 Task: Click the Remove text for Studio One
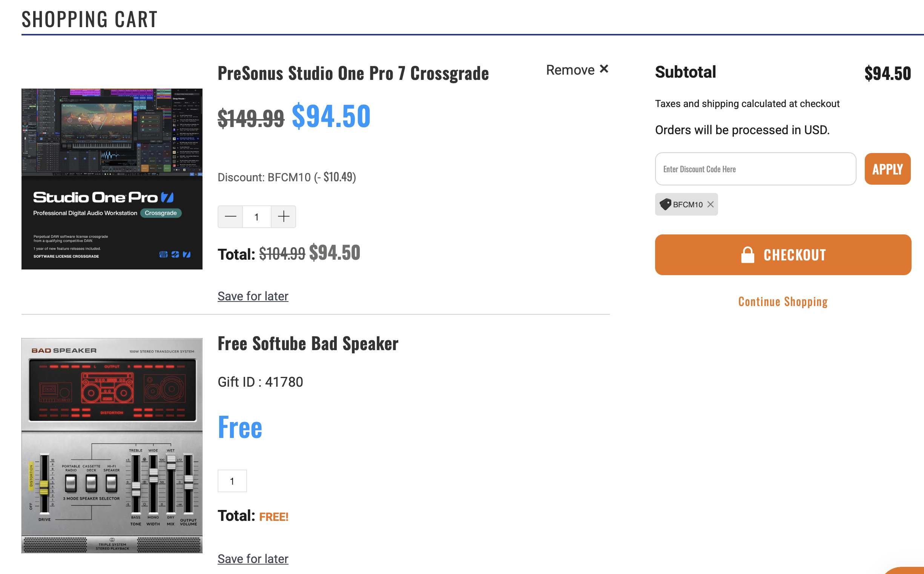tap(570, 70)
